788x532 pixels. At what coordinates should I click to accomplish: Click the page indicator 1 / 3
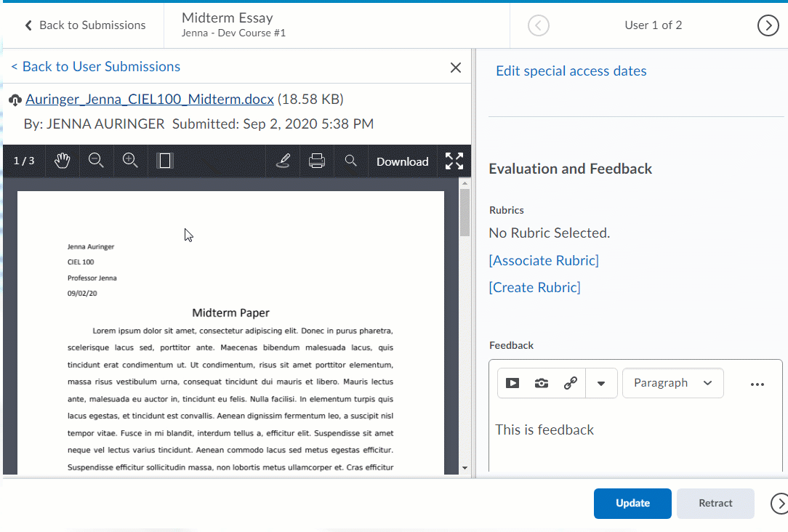pos(24,161)
